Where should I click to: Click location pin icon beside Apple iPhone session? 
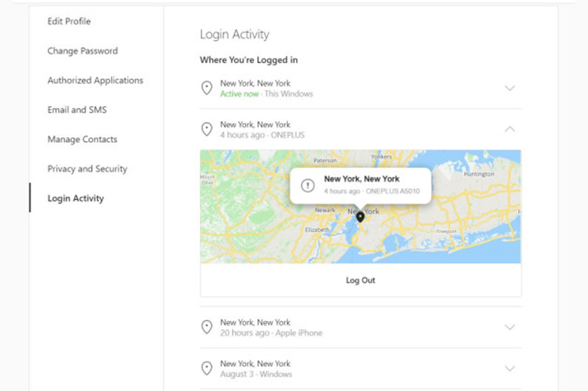(207, 327)
